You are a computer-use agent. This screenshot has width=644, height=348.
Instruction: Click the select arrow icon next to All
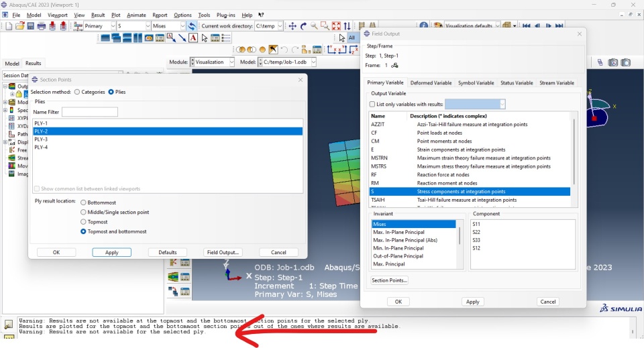coord(341,38)
